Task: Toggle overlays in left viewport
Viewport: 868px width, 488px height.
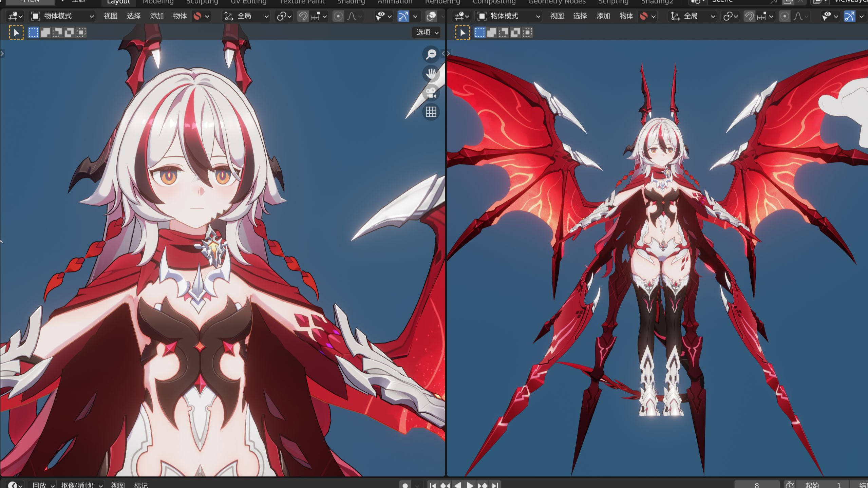Action: (x=431, y=16)
